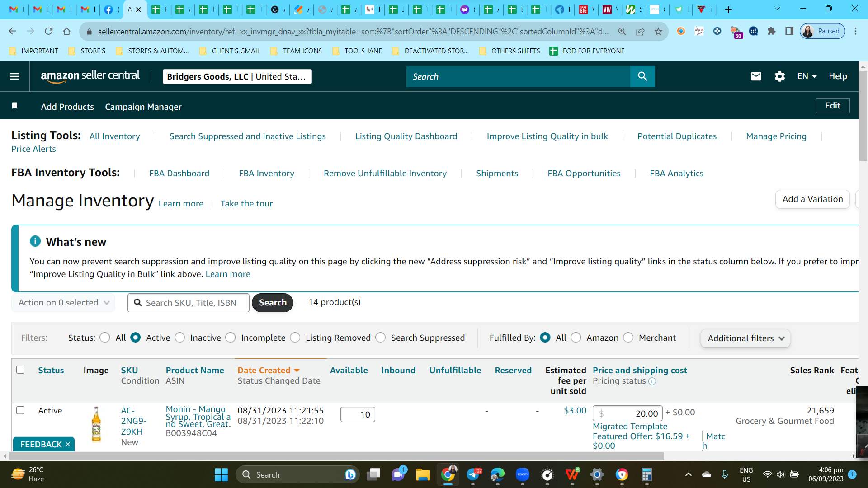Open Action on 0 selected dropdown
This screenshot has height=488, width=868.
click(x=63, y=303)
